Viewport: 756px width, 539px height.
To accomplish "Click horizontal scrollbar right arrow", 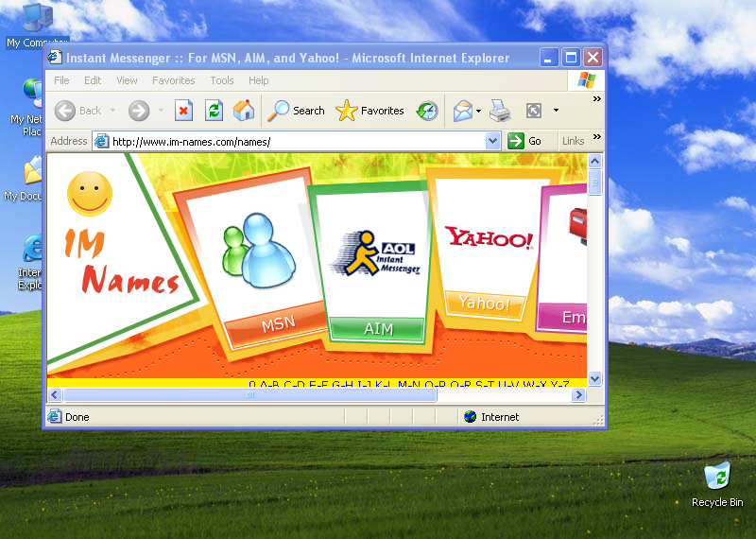I will (578, 394).
